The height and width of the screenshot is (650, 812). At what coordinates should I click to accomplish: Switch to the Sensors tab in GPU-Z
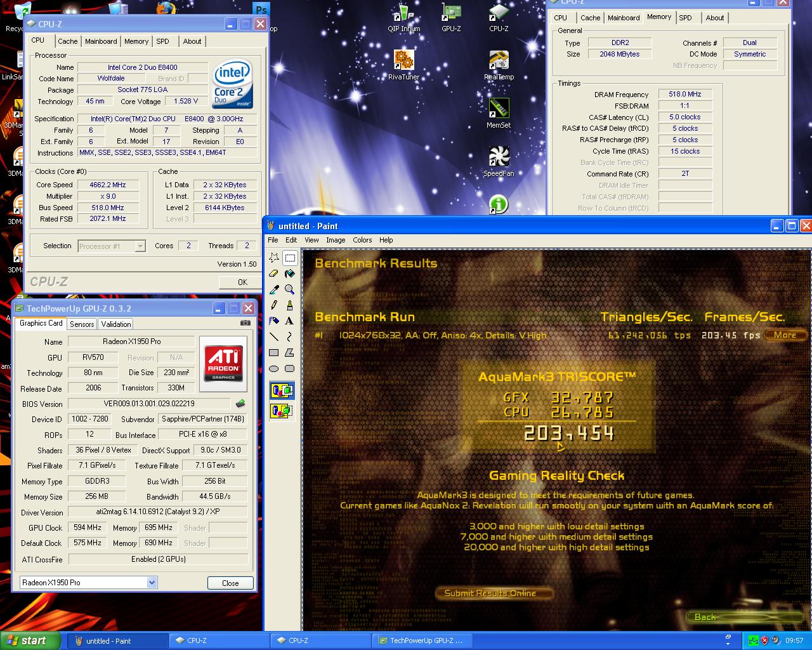click(x=82, y=324)
